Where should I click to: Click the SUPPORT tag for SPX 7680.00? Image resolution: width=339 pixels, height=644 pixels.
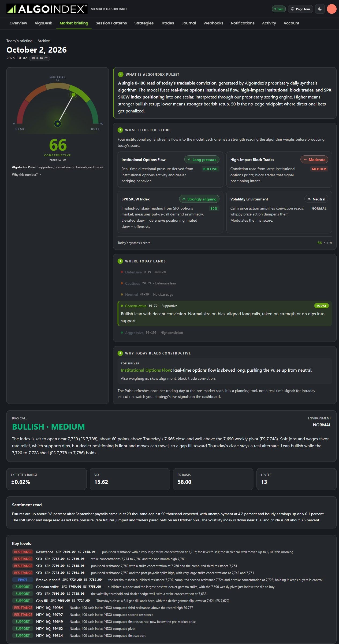tap(23, 594)
